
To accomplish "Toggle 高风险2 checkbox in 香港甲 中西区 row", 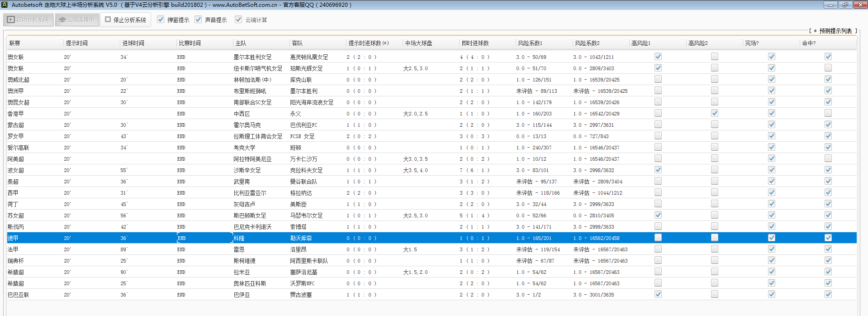I will [715, 113].
